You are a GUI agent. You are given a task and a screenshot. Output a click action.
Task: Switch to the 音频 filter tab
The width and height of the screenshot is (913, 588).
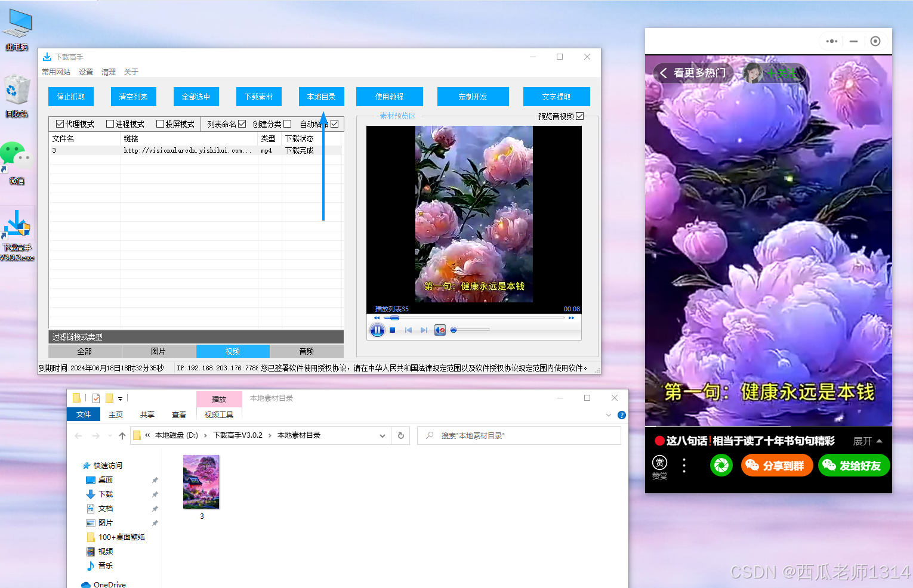[307, 351]
